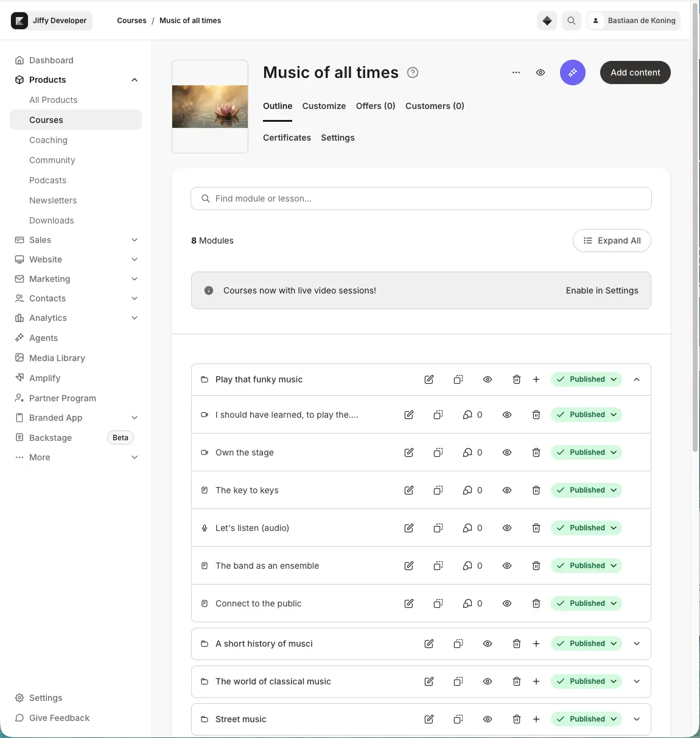The width and height of the screenshot is (700, 738).
Task: Open the three-dots menu beside course title
Action: click(516, 72)
